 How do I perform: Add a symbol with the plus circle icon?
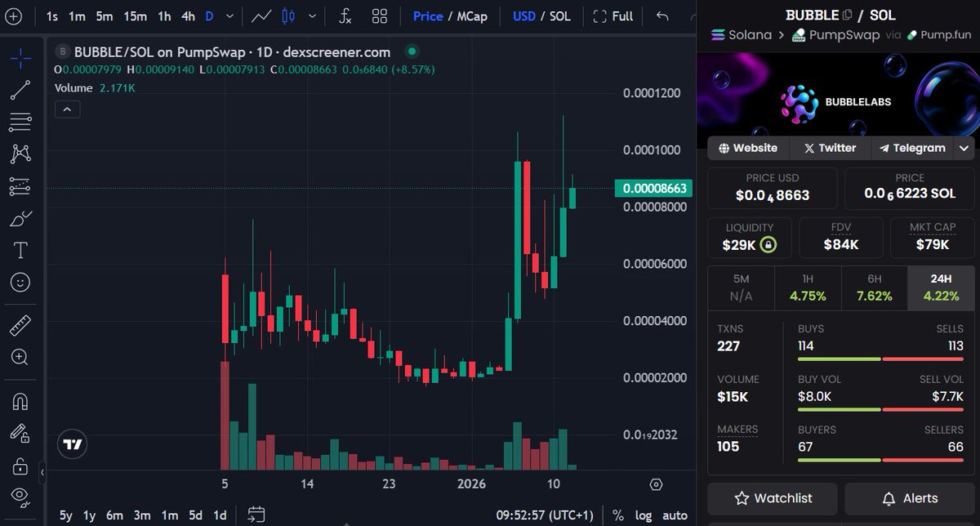click(x=14, y=16)
